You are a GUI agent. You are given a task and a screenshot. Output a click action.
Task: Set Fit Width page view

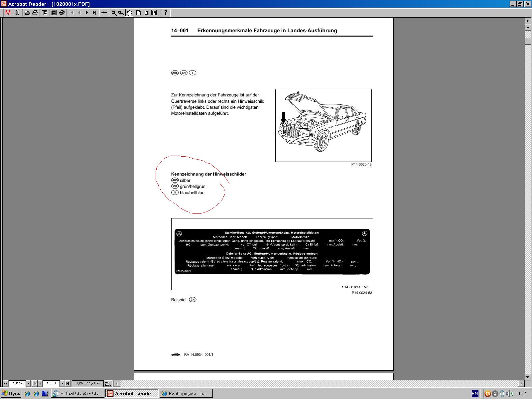[154, 13]
